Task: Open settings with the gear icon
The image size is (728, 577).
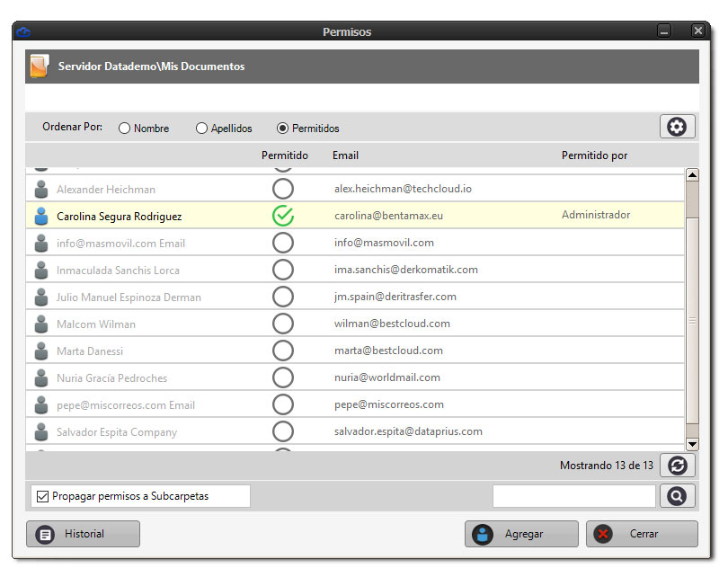Action: click(x=677, y=127)
